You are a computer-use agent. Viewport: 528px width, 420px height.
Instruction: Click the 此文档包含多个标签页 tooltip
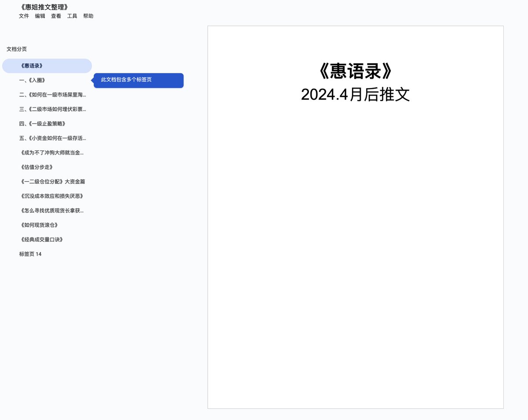(138, 80)
